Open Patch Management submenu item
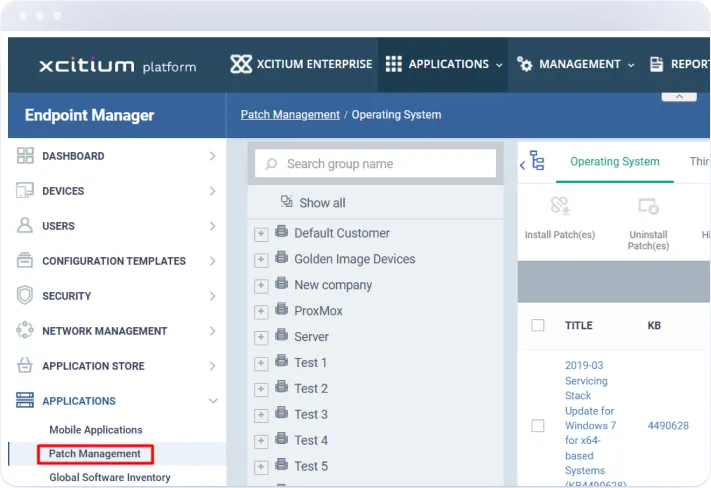Image resolution: width=711 pixels, height=488 pixels. (95, 454)
